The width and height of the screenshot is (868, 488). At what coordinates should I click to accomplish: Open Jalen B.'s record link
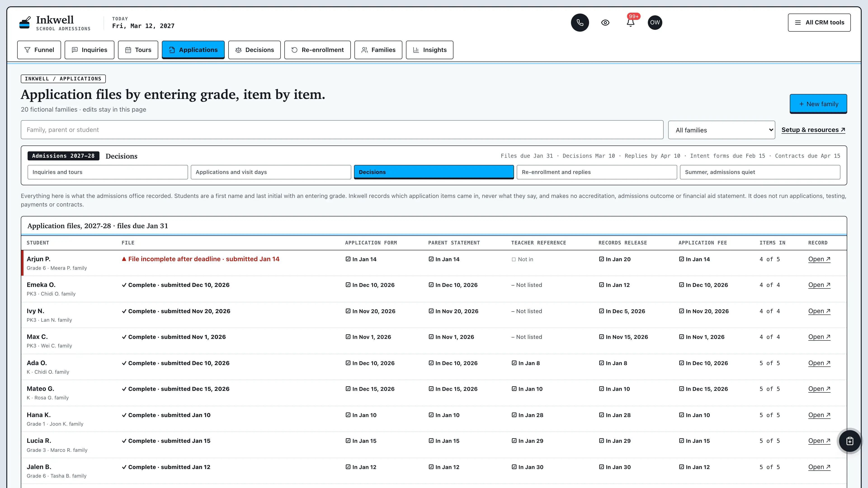point(819,467)
